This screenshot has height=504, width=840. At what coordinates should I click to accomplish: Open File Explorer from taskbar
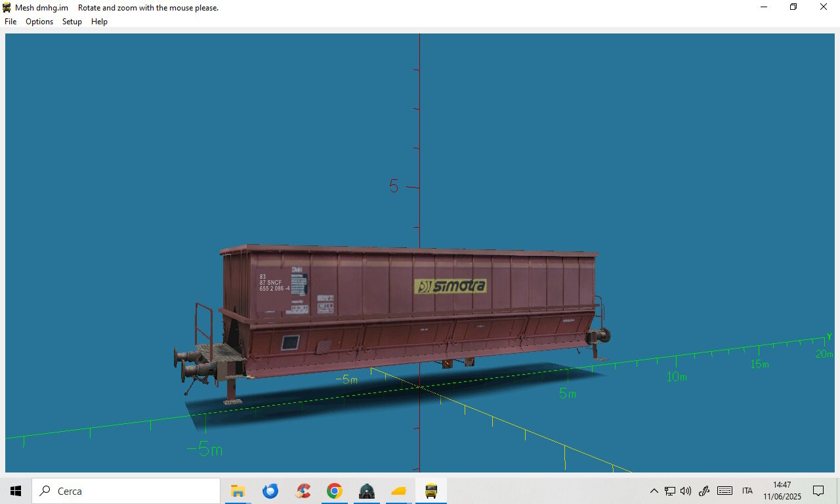pos(238,491)
